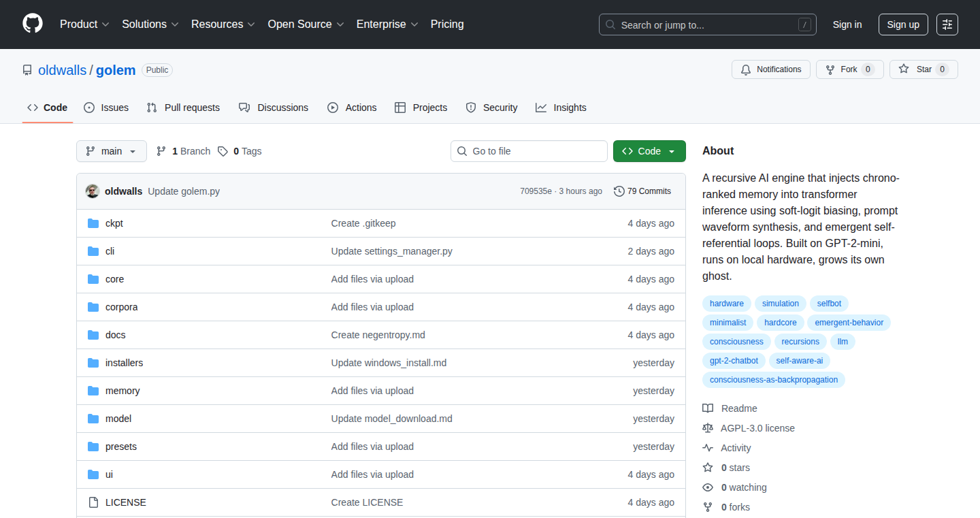Viewport: 980px width, 518px height.
Task: Open the Update settings_manager.py commit message
Action: tap(391, 251)
